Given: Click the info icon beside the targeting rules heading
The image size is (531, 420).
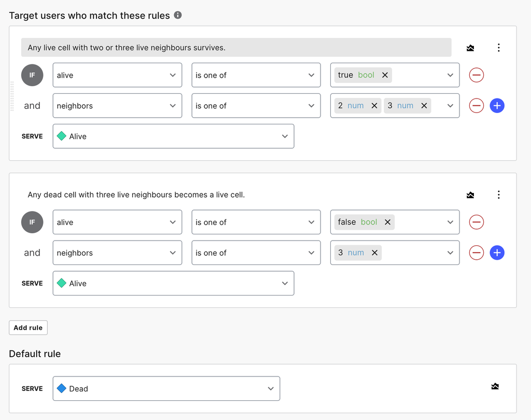Looking at the screenshot, I should (178, 15).
